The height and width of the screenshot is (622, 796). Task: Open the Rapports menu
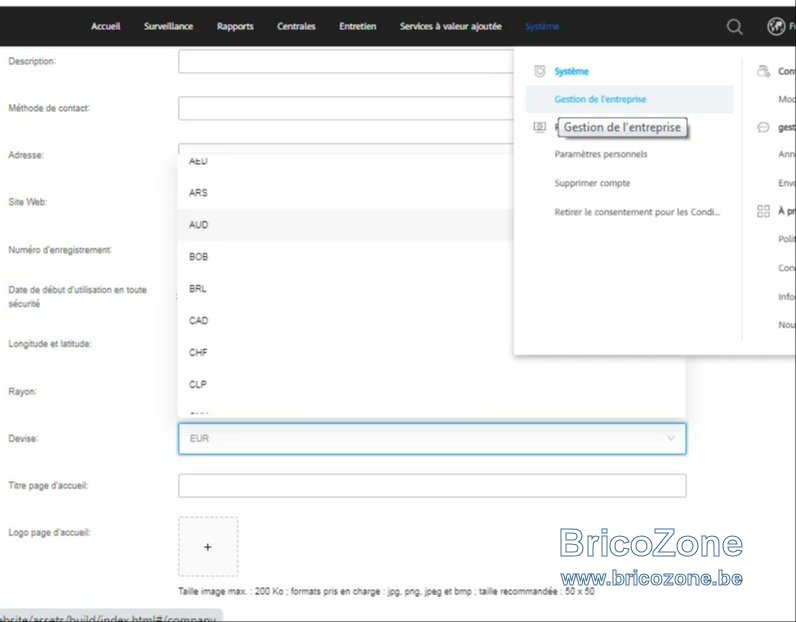[x=235, y=26]
